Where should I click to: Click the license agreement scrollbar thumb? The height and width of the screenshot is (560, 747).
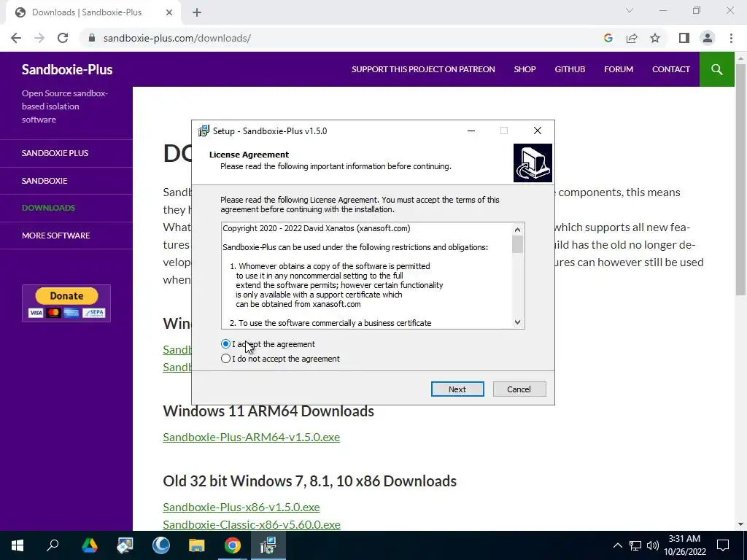[x=517, y=244]
